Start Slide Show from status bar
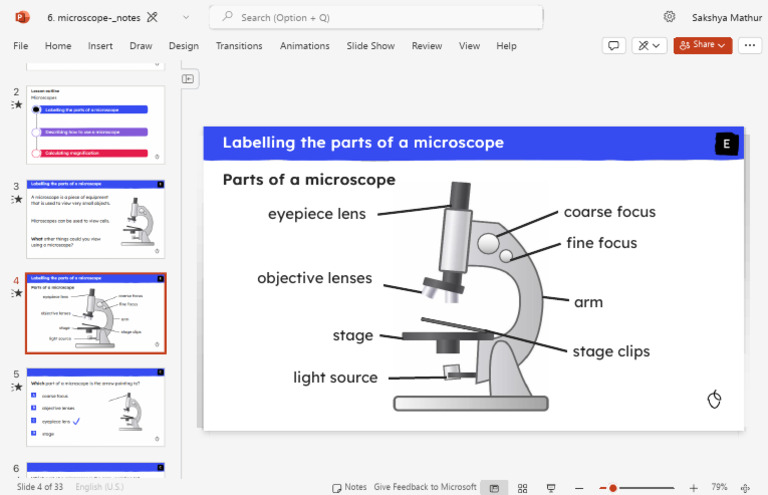768x495 pixels. click(550, 487)
